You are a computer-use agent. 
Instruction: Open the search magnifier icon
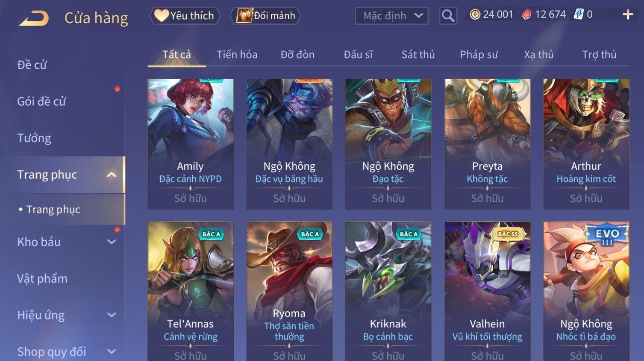coord(448,16)
